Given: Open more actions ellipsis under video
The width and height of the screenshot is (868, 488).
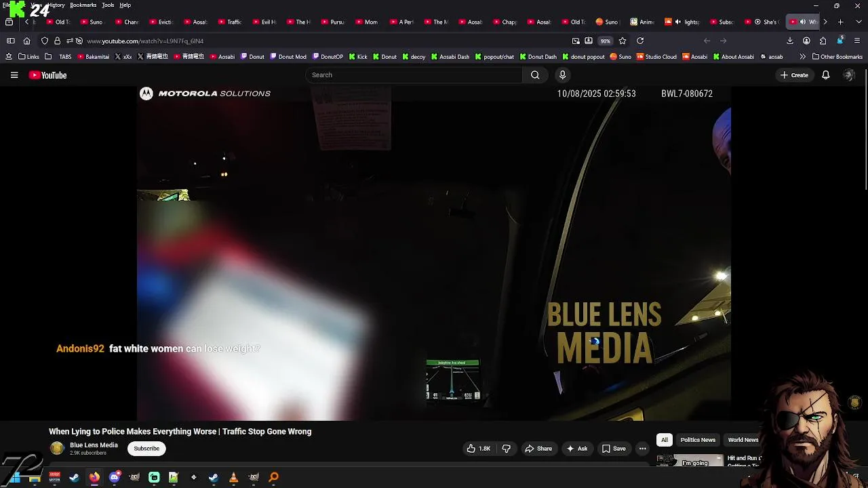Looking at the screenshot, I should click(642, 449).
